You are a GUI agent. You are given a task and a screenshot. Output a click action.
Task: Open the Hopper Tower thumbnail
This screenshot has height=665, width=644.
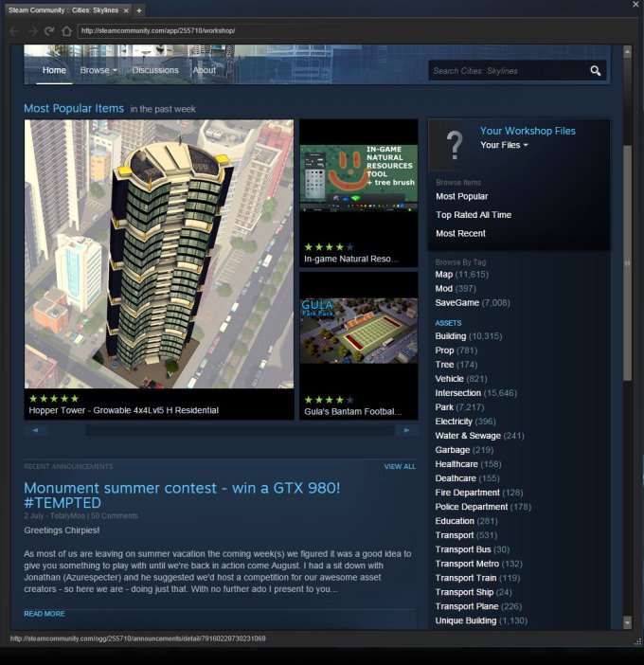click(159, 254)
